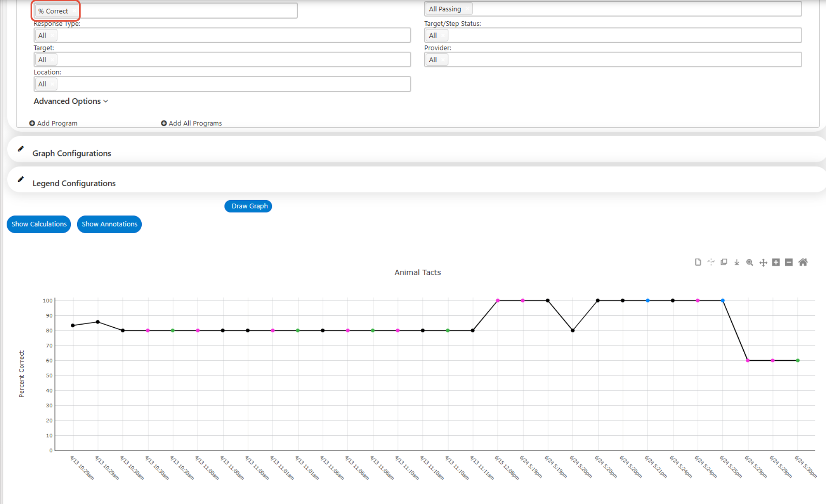
Task: Expand the Legend Configurations panel
Action: point(74,184)
